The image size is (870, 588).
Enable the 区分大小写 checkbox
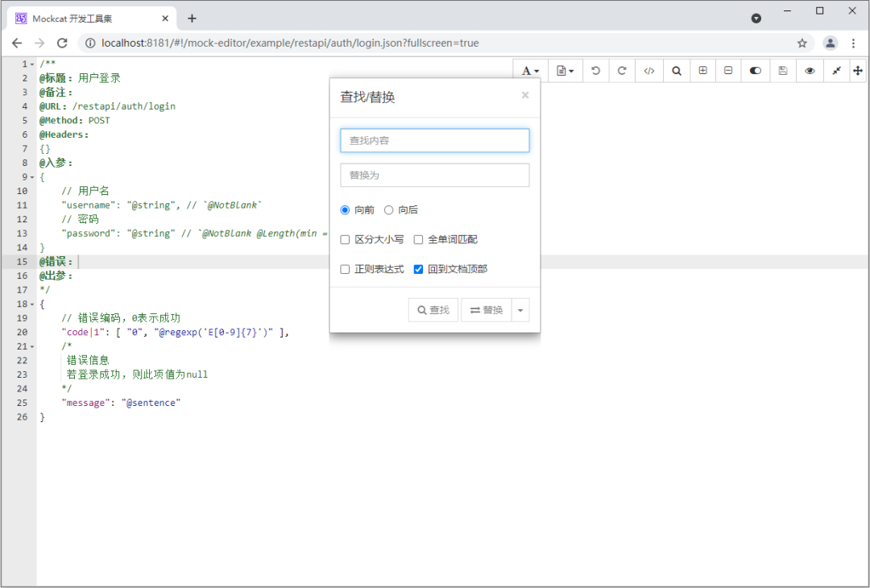(x=346, y=239)
